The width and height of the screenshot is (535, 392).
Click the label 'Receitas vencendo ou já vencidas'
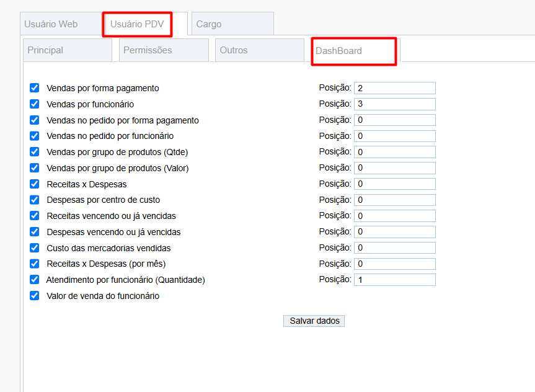pyautogui.click(x=111, y=216)
